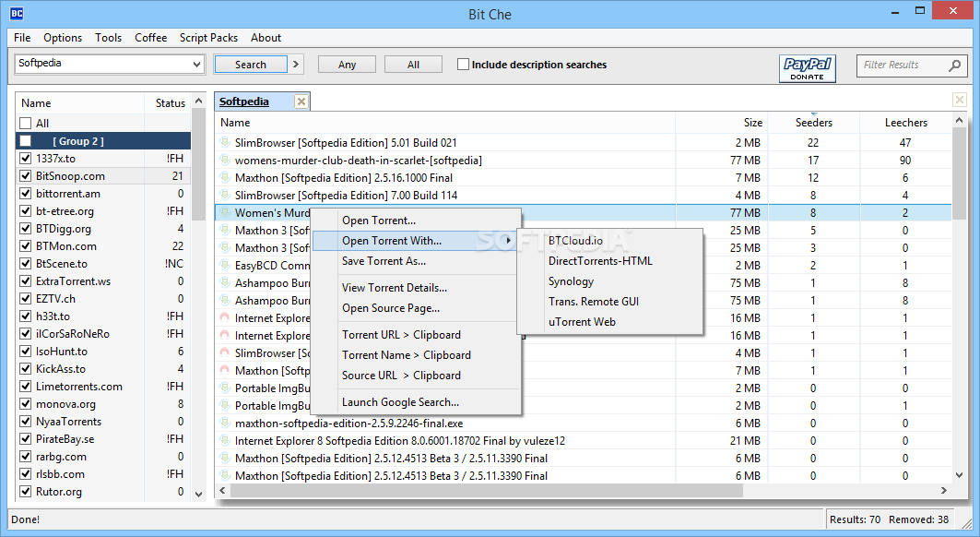Enable Include description searches
980x537 pixels.
click(463, 65)
